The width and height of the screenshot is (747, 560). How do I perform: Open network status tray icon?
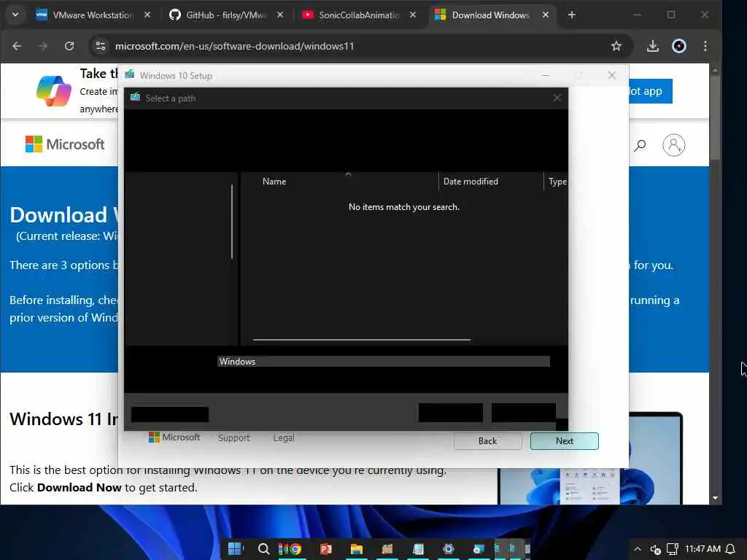coord(672,549)
